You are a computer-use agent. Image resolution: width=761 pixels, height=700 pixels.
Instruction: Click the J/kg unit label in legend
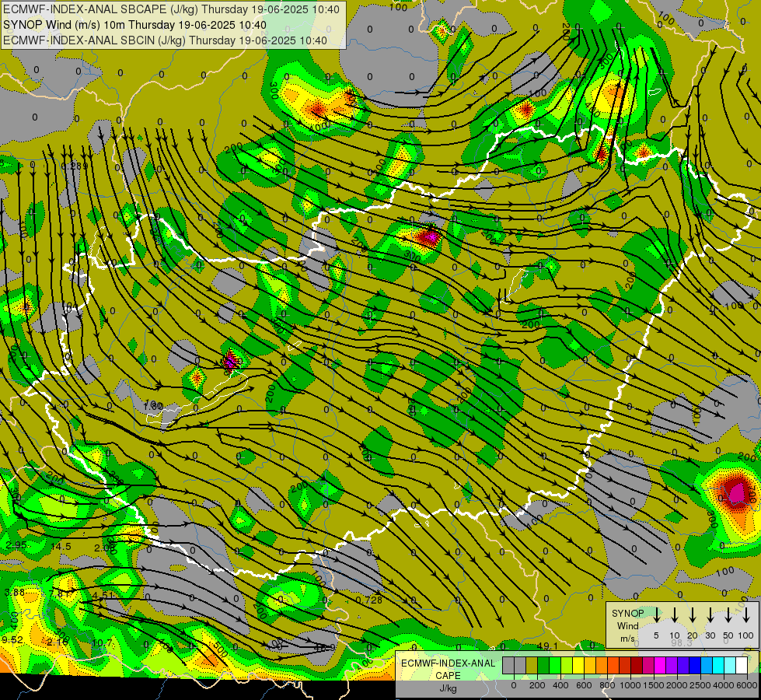click(x=448, y=688)
